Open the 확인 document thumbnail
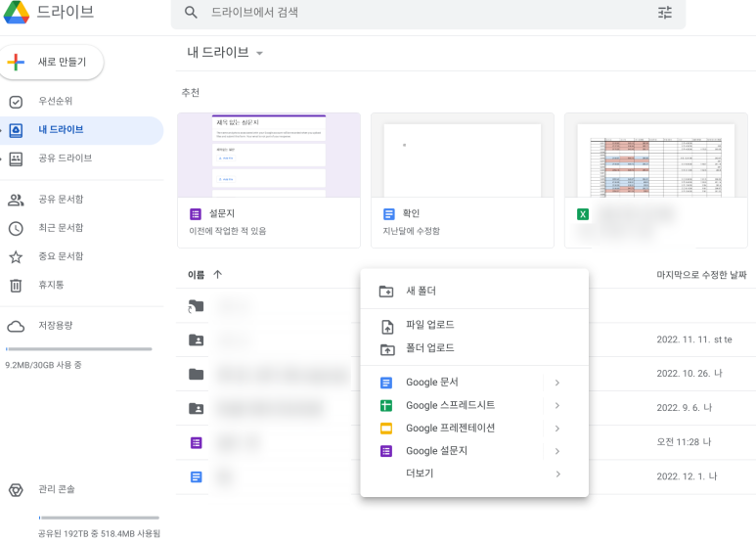756x543 pixels. point(463,156)
